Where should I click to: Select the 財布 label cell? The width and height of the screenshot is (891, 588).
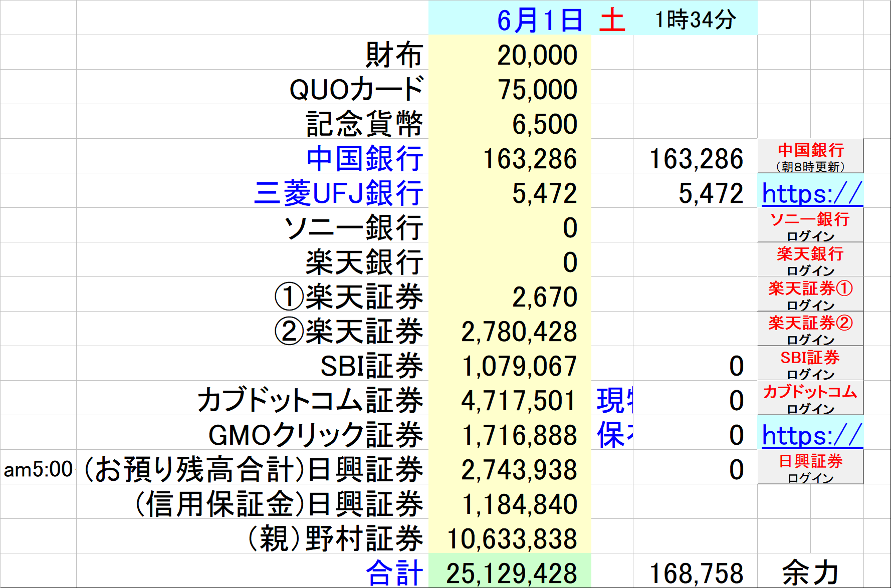[253, 53]
